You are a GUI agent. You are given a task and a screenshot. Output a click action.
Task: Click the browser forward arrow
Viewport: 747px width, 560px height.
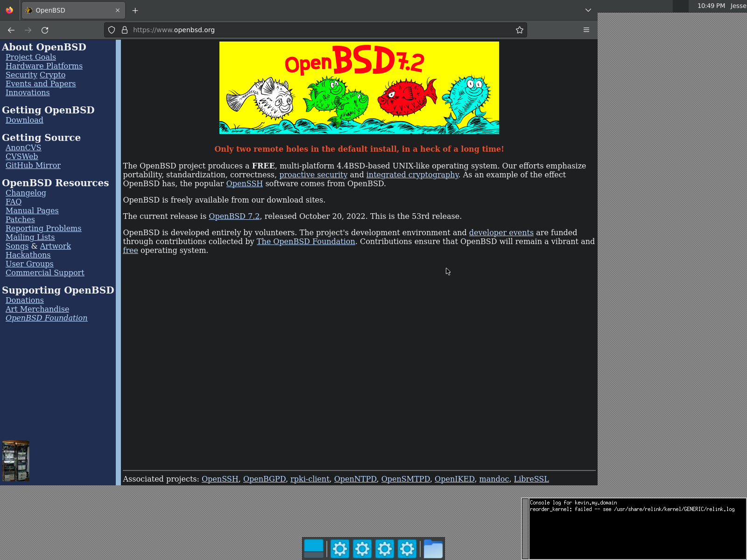28,30
